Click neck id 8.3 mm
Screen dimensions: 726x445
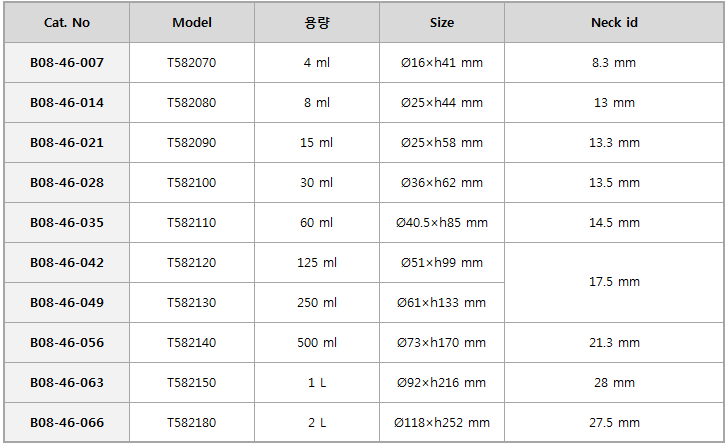614,63
